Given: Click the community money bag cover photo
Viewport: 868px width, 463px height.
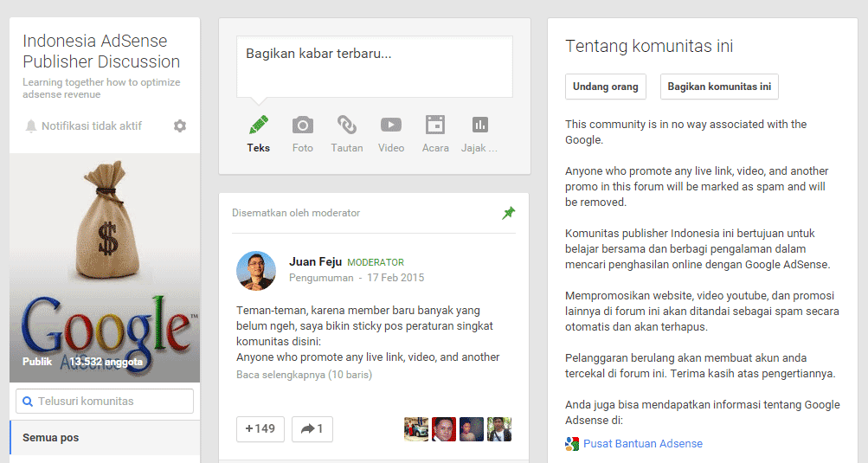Looking at the screenshot, I should point(105,267).
